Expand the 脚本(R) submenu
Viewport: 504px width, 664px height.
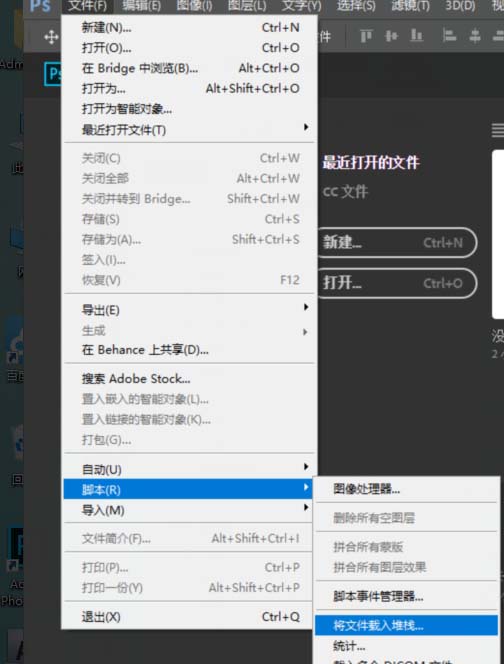[x=188, y=490]
